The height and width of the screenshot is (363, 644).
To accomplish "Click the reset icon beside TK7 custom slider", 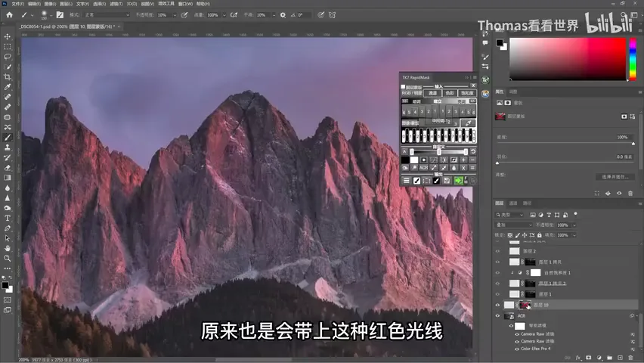I will pos(472,152).
